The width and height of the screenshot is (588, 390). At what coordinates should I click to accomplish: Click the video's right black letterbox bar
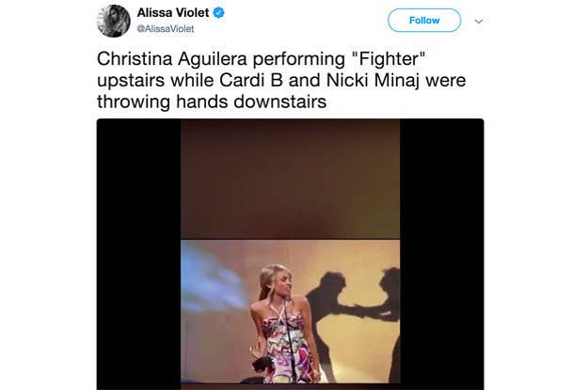pos(441,254)
